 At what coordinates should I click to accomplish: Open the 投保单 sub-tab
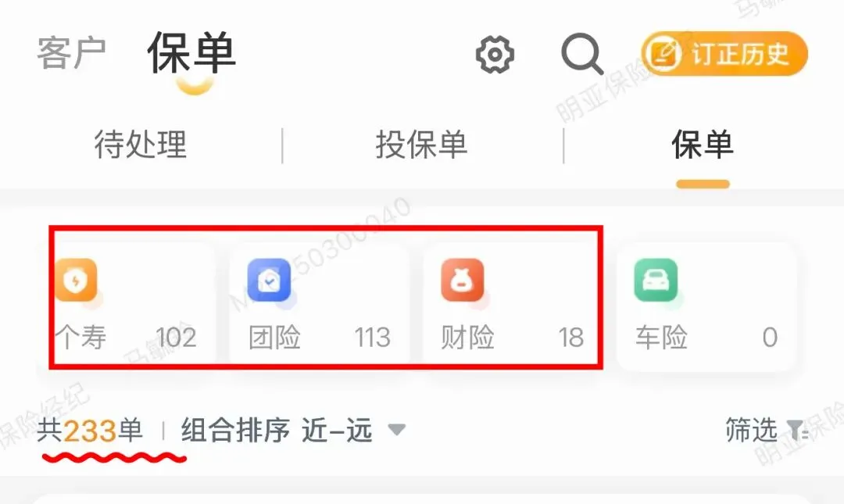(x=421, y=145)
